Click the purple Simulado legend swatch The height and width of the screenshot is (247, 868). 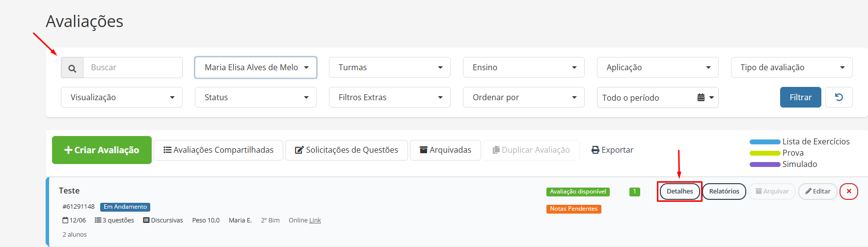click(x=765, y=165)
